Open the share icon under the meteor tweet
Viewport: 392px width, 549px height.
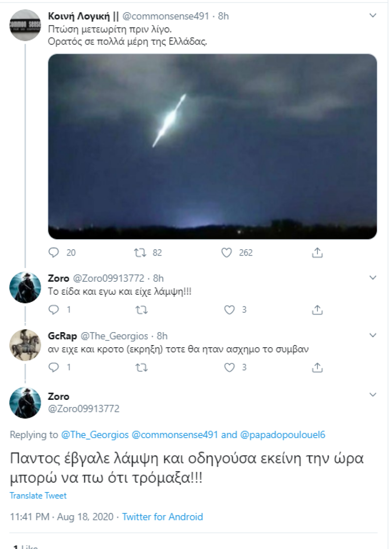click(x=318, y=252)
